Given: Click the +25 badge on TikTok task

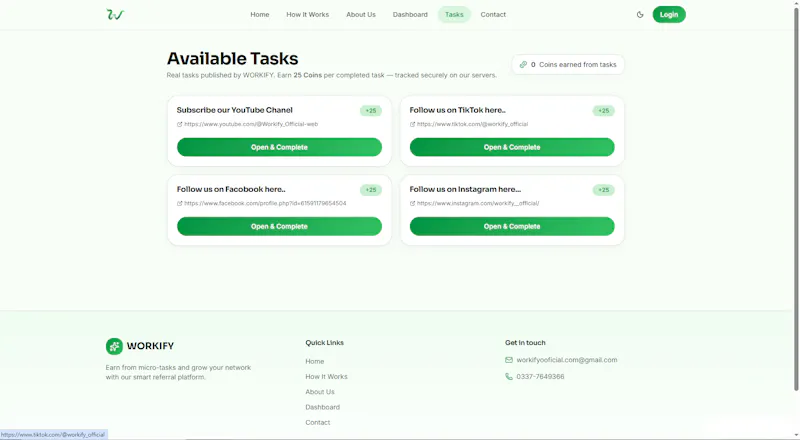Looking at the screenshot, I should 604,111.
